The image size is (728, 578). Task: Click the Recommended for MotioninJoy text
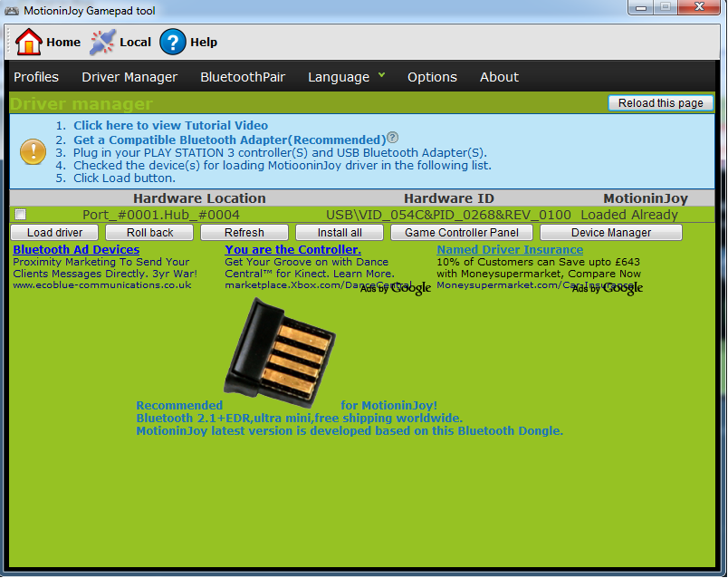click(x=286, y=405)
